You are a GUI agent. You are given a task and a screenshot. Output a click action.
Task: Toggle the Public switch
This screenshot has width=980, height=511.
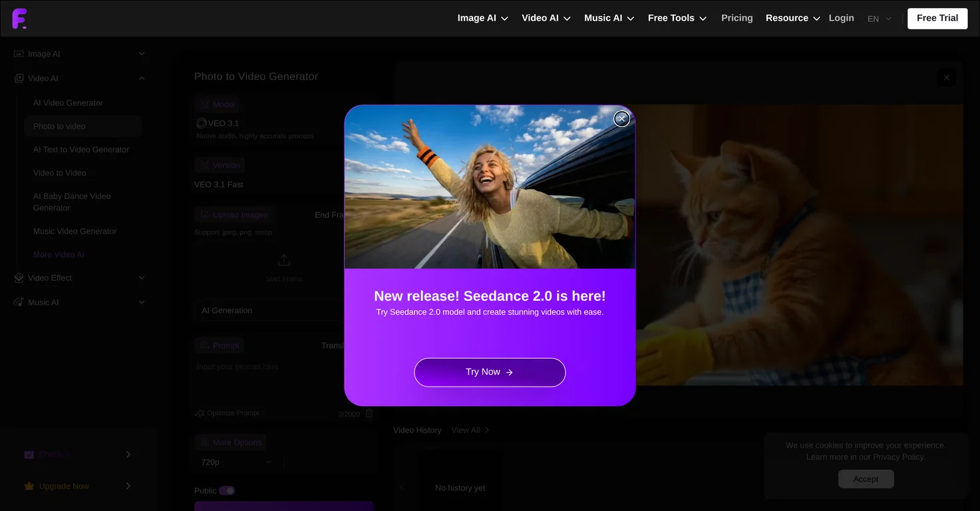click(x=227, y=490)
